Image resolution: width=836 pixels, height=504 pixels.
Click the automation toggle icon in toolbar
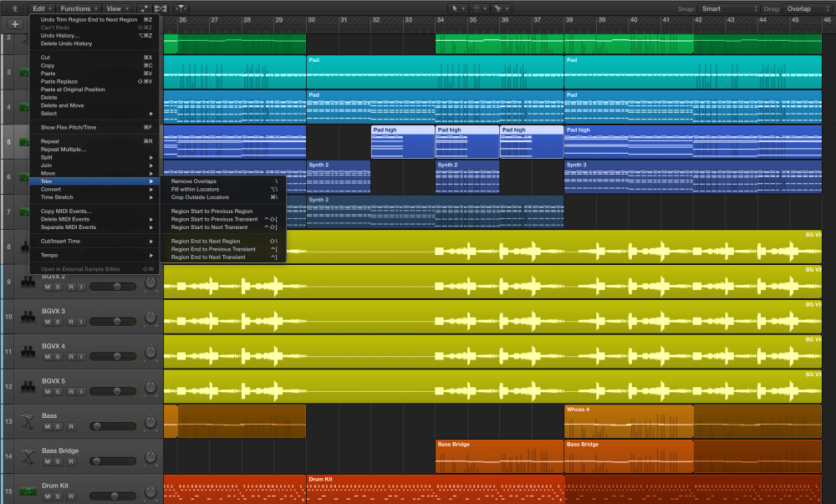click(x=144, y=8)
